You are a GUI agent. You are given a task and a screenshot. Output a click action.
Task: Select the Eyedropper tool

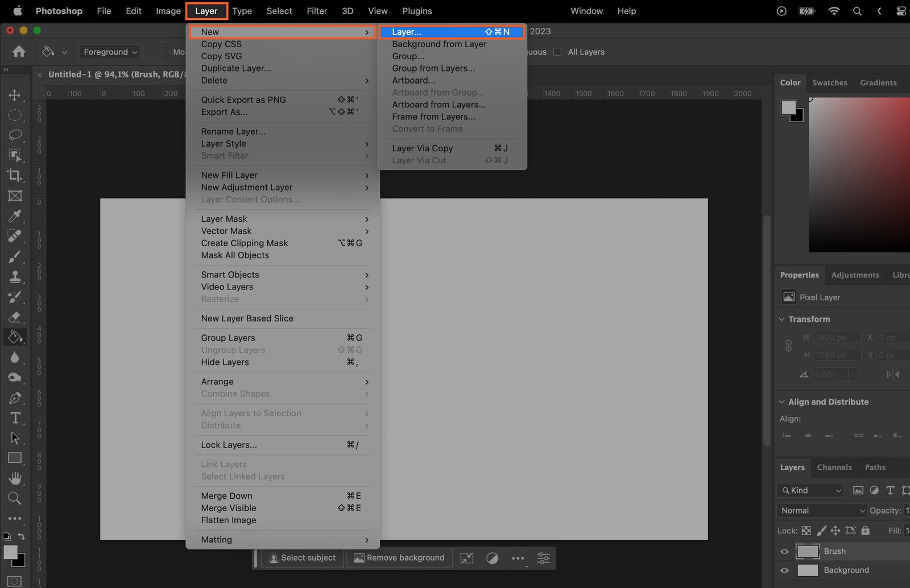tap(15, 216)
